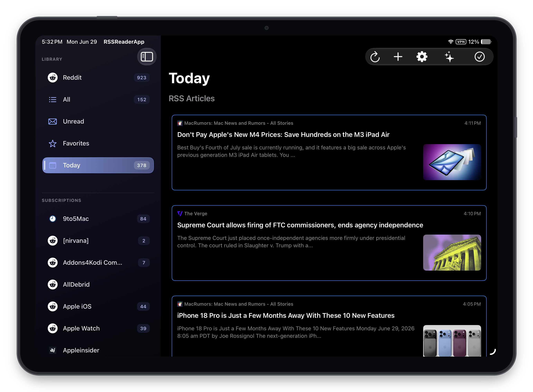The width and height of the screenshot is (533, 392).
Task: Click the iPhone 18 Pro phones thumbnail
Action: coord(452,341)
